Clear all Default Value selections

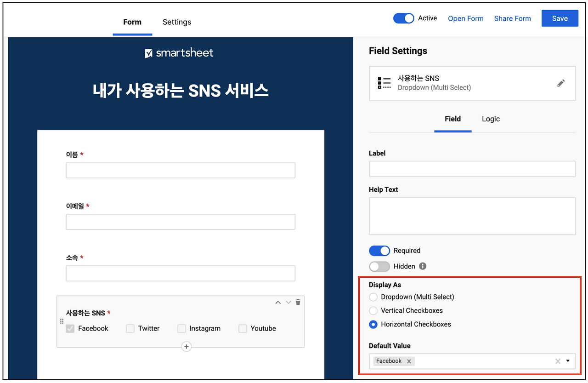tap(558, 361)
